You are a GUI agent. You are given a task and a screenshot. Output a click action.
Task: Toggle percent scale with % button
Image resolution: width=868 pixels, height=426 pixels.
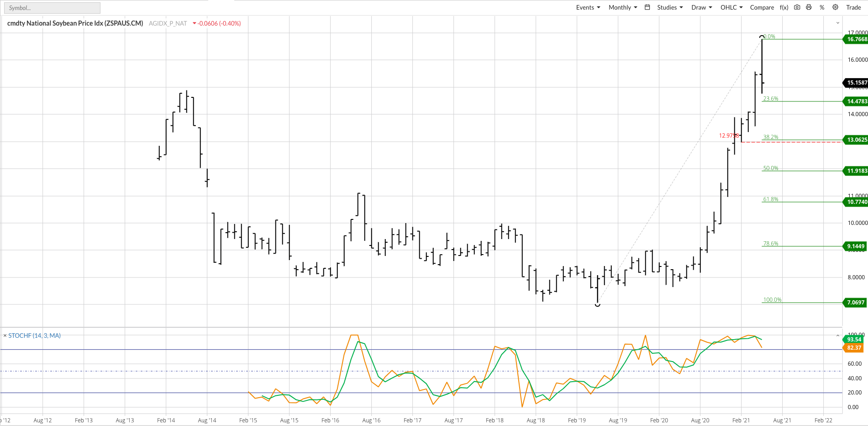(822, 7)
